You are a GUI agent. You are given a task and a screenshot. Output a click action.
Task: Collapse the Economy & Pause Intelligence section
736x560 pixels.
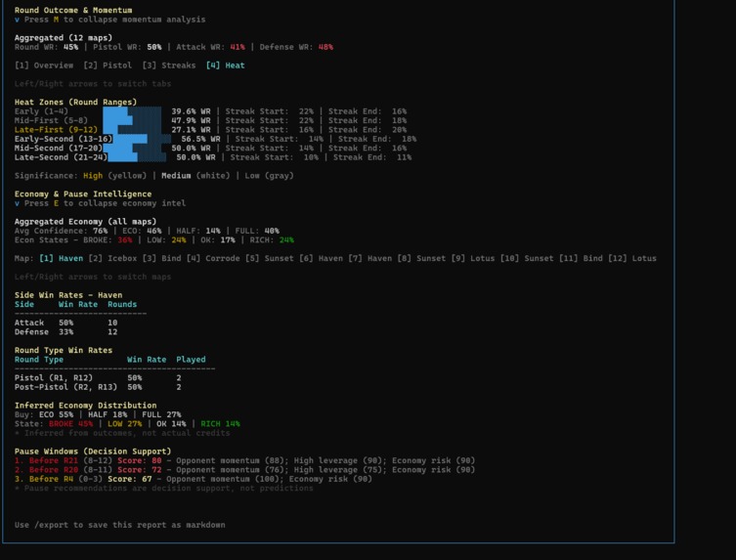click(100, 203)
